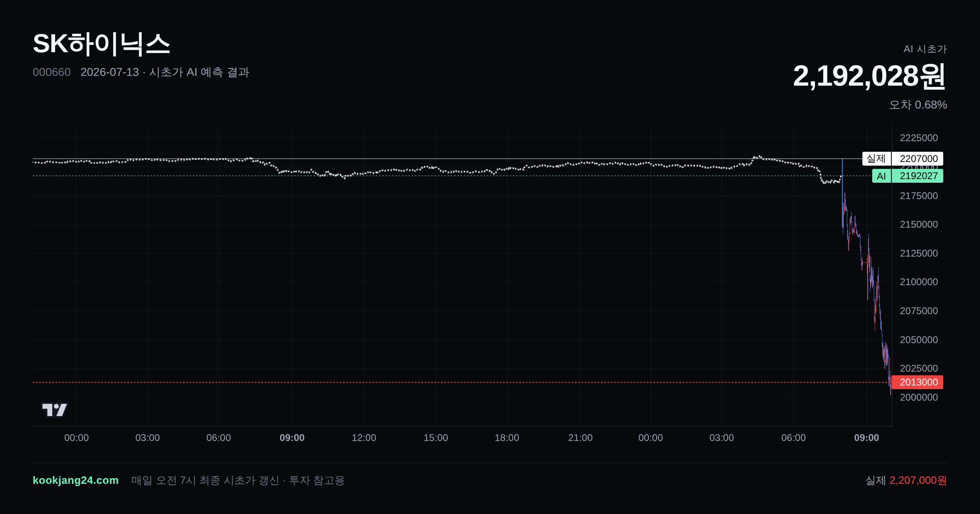Click the green 2192027 price tag
The width and height of the screenshot is (980, 514).
pyautogui.click(x=918, y=176)
